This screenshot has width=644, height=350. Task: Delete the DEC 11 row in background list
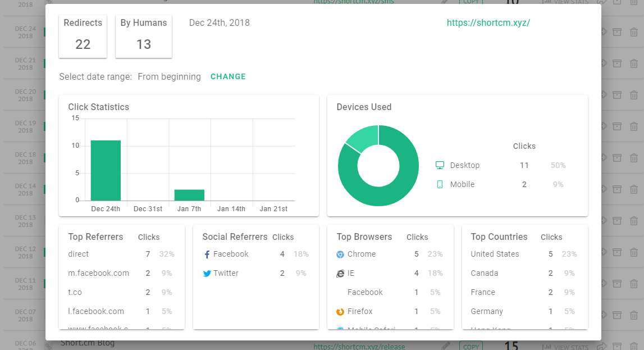(634, 284)
